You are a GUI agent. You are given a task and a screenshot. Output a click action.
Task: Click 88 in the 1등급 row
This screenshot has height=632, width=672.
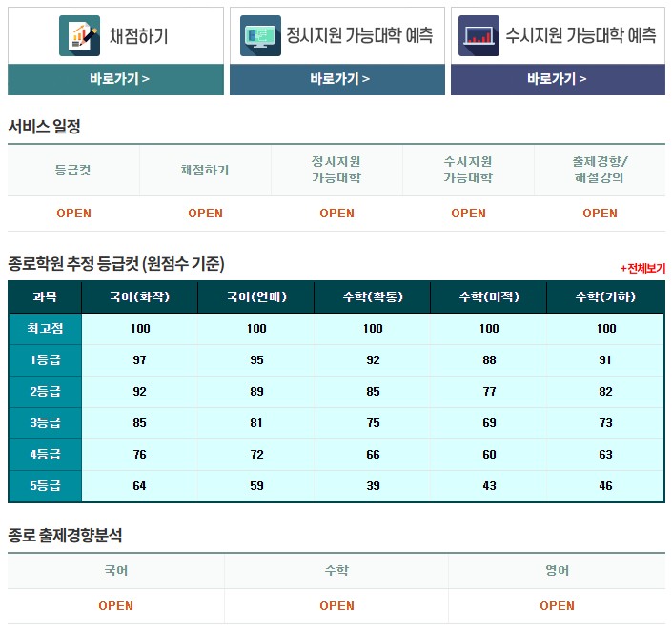pos(489,360)
